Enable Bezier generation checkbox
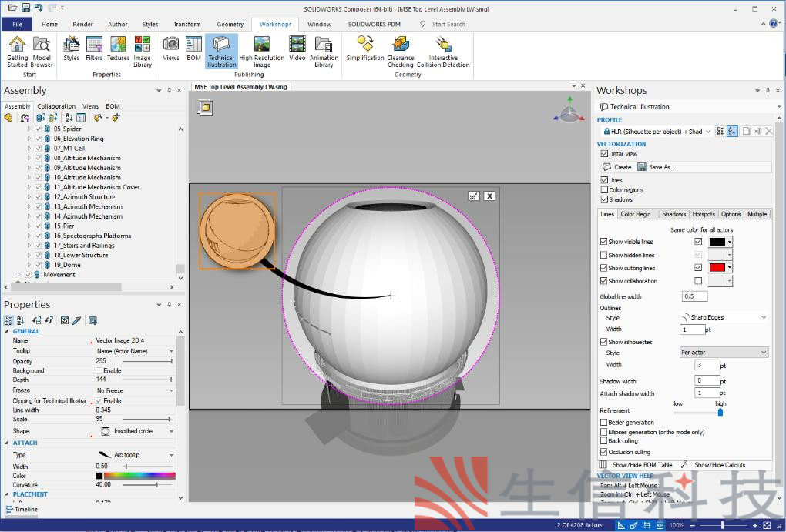786x532 pixels. [x=603, y=423]
